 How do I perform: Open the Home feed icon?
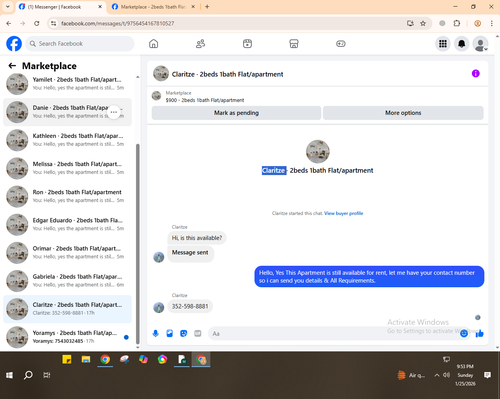coord(153,44)
